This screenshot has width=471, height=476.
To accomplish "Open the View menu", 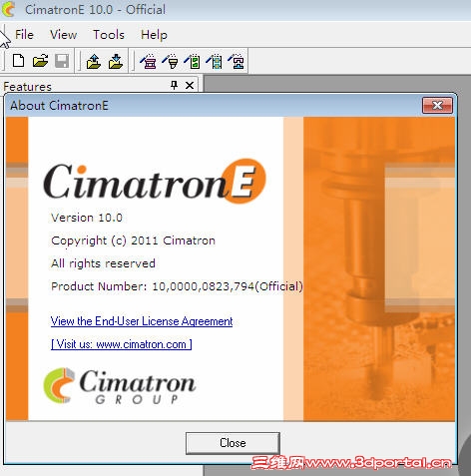I will [63, 35].
